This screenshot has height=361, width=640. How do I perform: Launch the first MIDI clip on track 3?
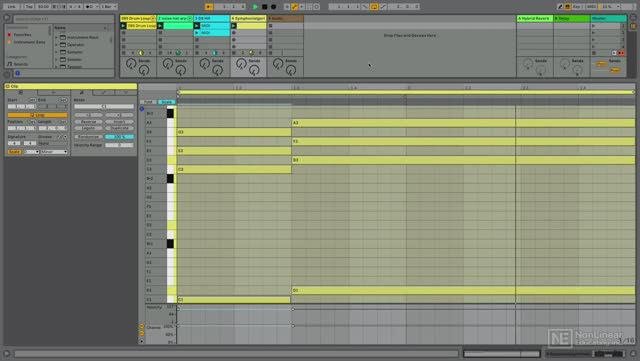pos(197,26)
